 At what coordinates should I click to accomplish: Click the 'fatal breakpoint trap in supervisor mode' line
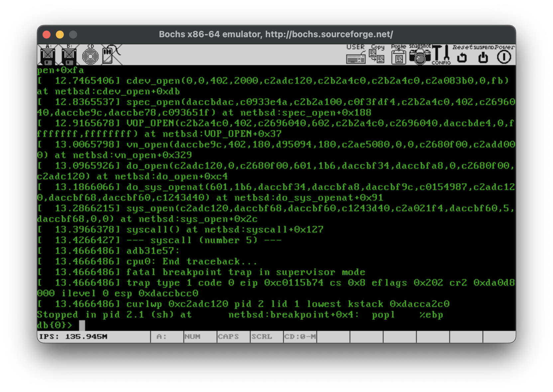point(246,272)
